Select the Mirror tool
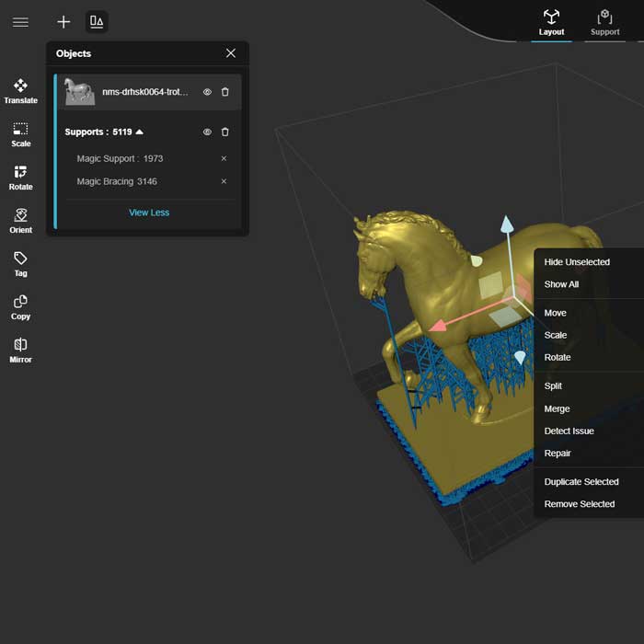This screenshot has width=644, height=644. click(20, 351)
